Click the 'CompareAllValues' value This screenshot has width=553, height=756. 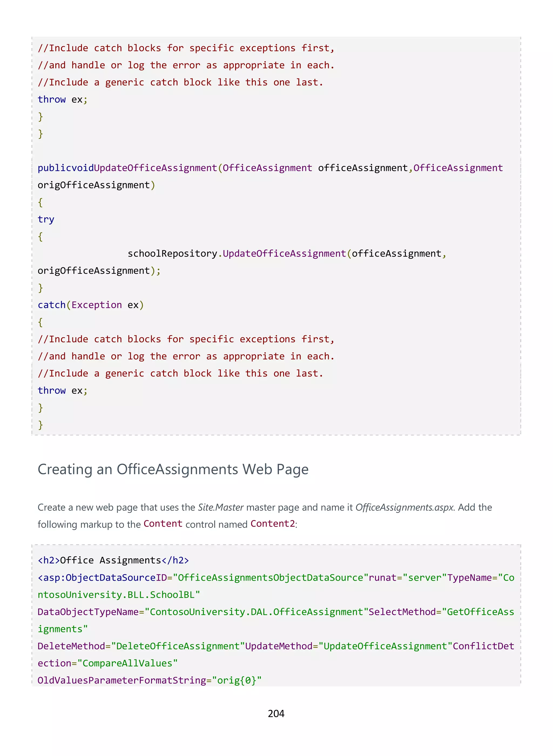[x=127, y=663]
